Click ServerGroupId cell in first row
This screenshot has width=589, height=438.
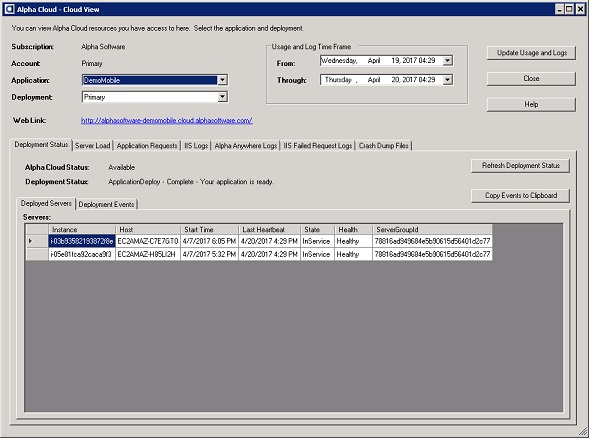point(432,241)
